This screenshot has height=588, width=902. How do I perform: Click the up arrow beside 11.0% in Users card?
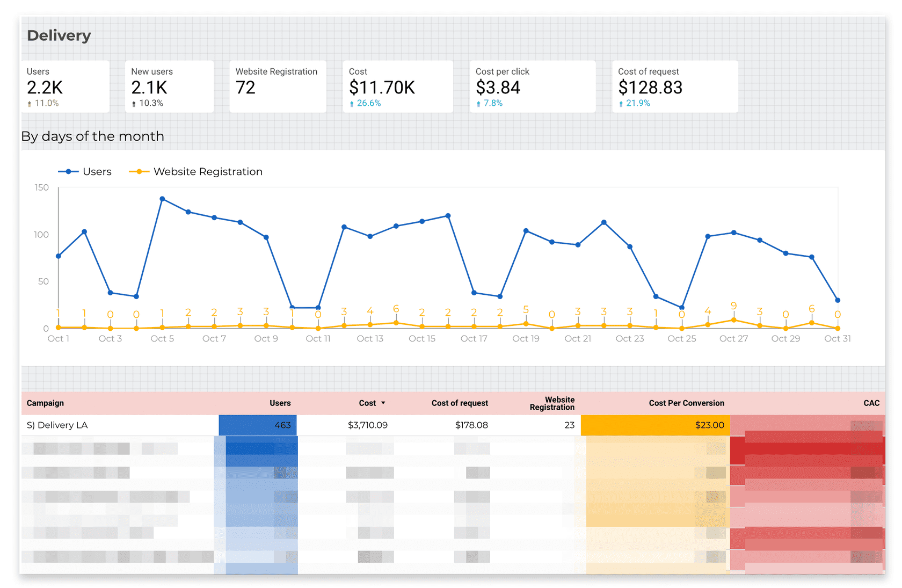(x=30, y=104)
